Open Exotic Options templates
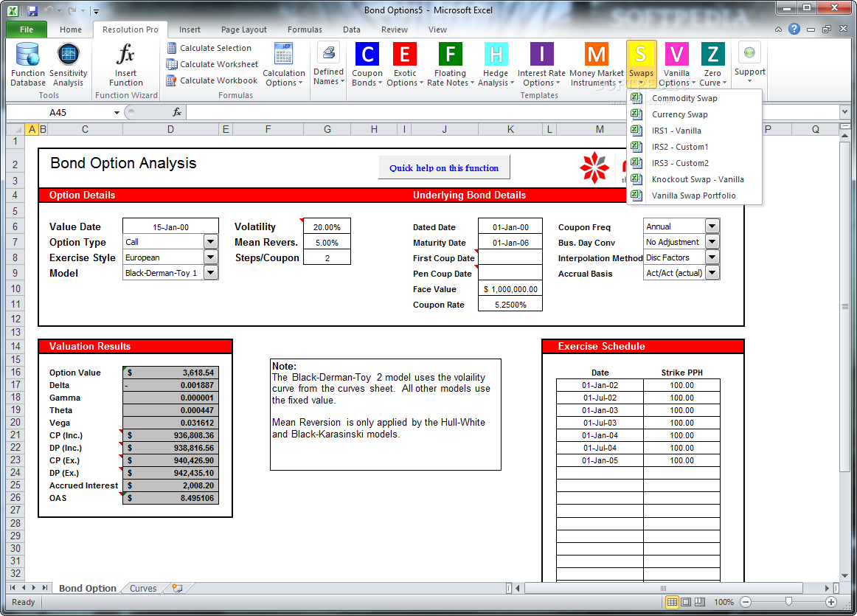Image resolution: width=857 pixels, height=616 pixels. [405, 64]
